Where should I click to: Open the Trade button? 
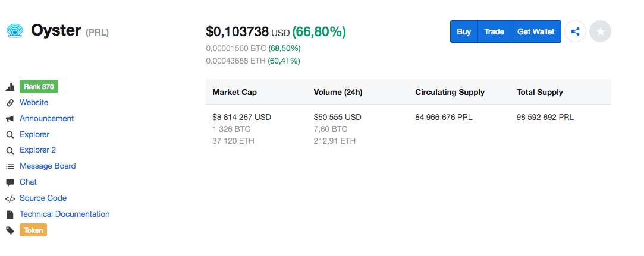[494, 31]
